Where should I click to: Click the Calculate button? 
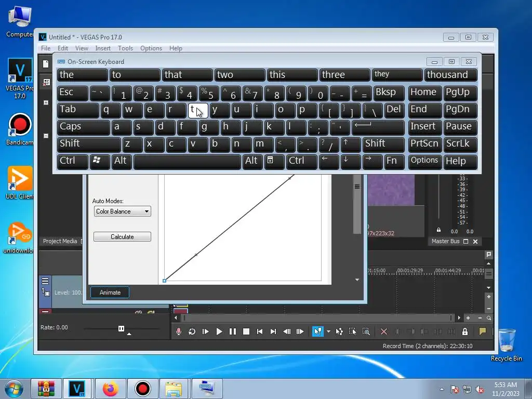point(122,237)
